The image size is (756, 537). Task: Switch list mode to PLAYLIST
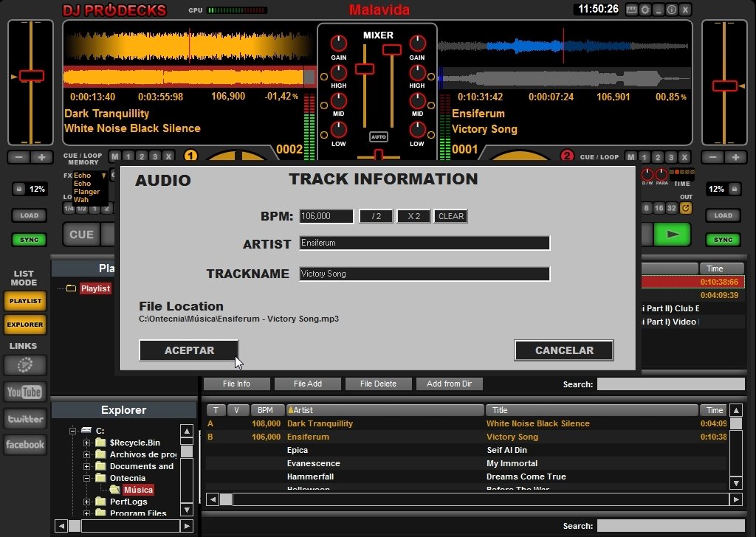click(25, 300)
